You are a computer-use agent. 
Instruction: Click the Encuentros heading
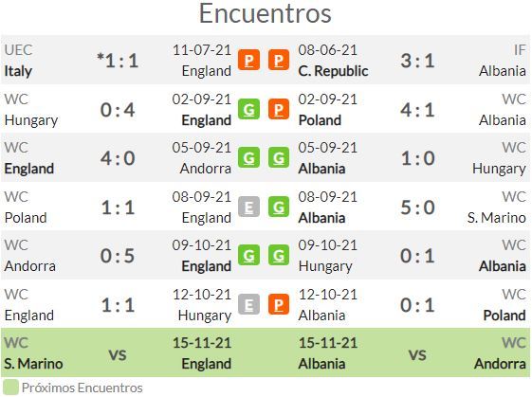pyautogui.click(x=266, y=13)
